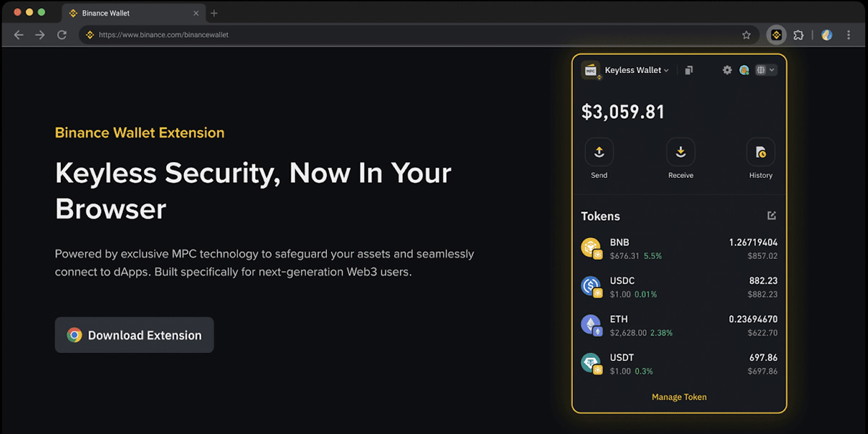Open wallet settings gear icon
868x434 pixels.
click(x=727, y=70)
